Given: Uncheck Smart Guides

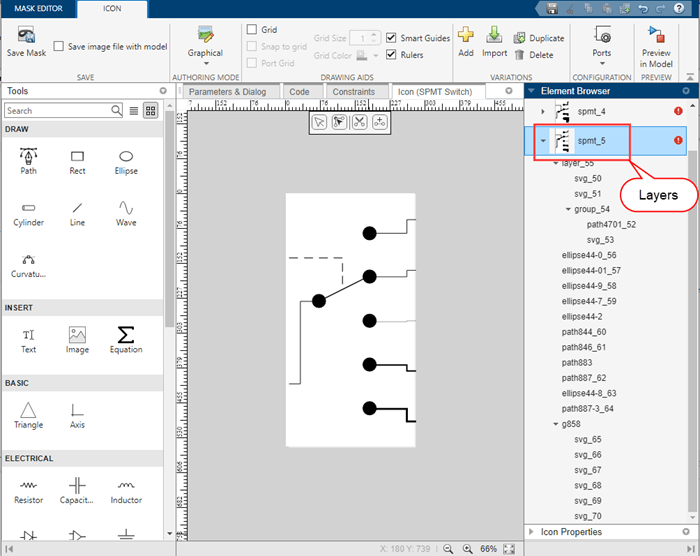Looking at the screenshot, I should (x=391, y=38).
